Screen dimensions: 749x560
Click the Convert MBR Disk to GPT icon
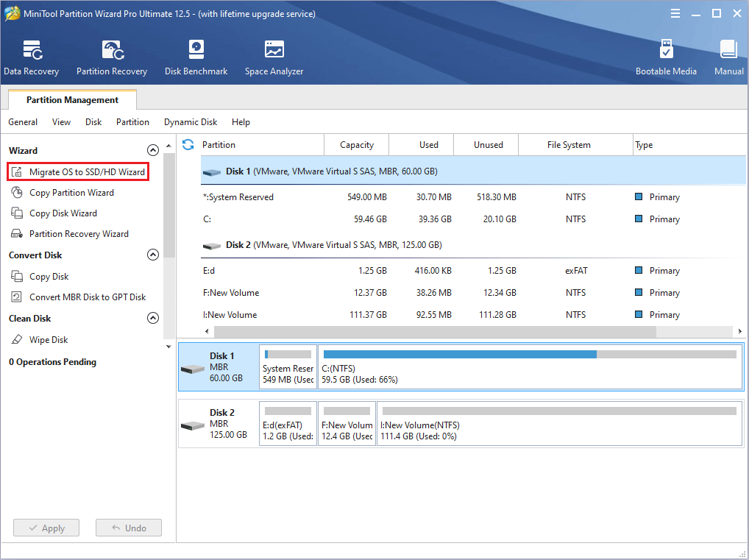click(17, 297)
